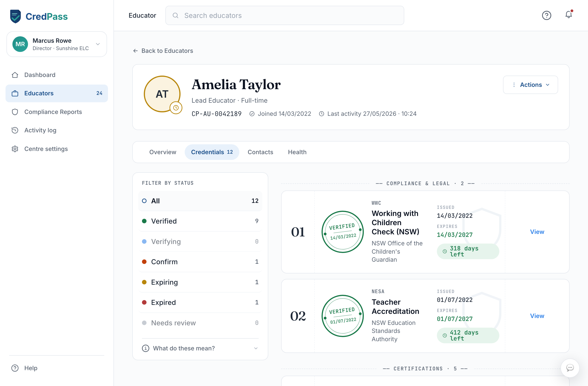Click the Compliance Reports shield icon
Screen dimensions: 588x386
[15, 112]
